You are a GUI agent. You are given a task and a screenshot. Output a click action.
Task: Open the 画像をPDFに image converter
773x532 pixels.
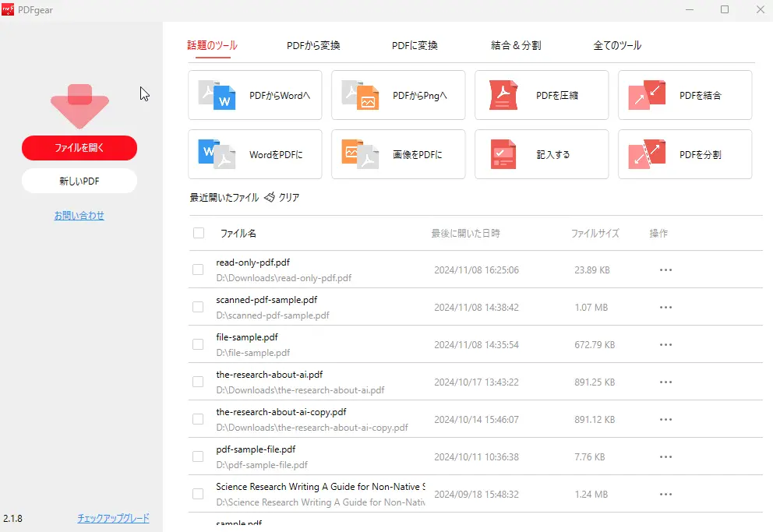tap(398, 154)
